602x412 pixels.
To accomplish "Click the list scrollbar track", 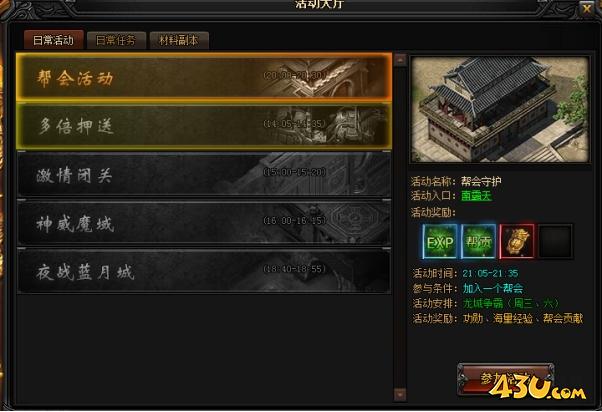I will 400,227.
